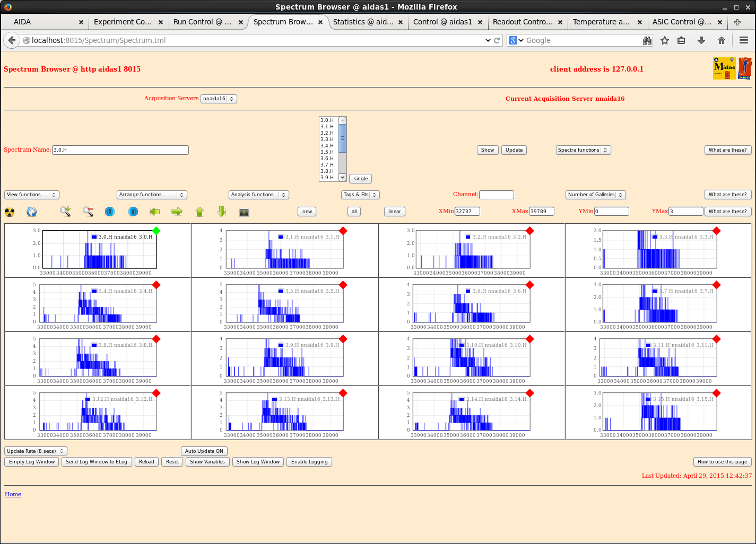Reload page via address bar icon

(497, 40)
